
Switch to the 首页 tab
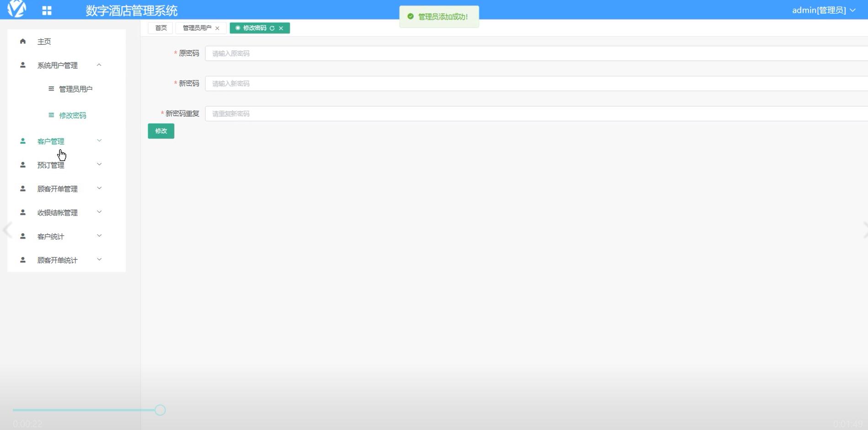tap(161, 28)
